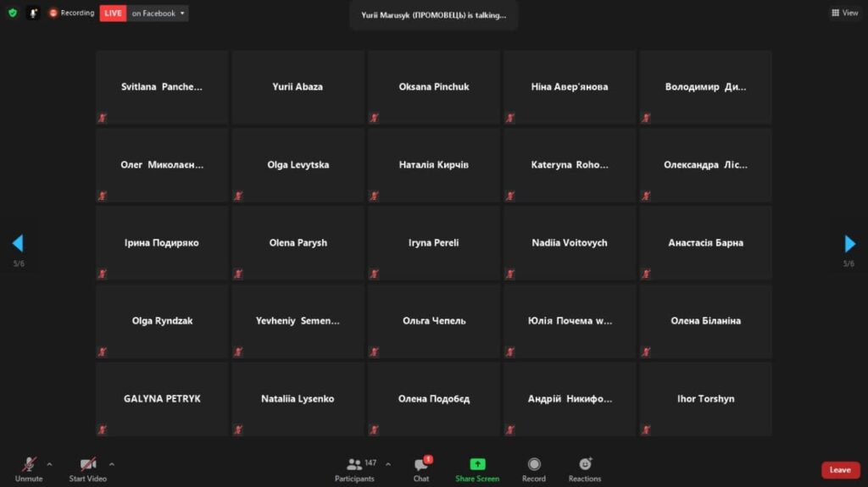The image size is (868, 487).
Task: Turn on camera with Start Video
Action: coord(87,469)
